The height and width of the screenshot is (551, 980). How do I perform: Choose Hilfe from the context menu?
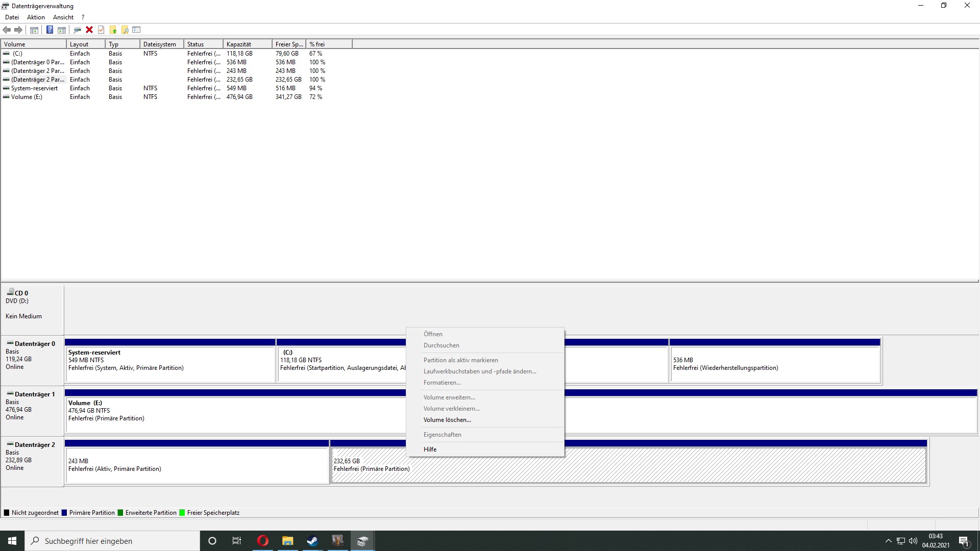430,449
